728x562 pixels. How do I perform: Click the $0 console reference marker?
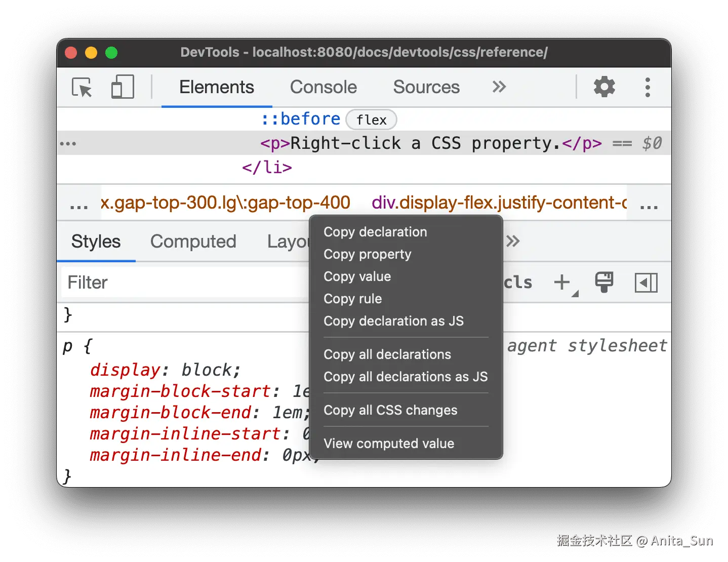tap(652, 143)
